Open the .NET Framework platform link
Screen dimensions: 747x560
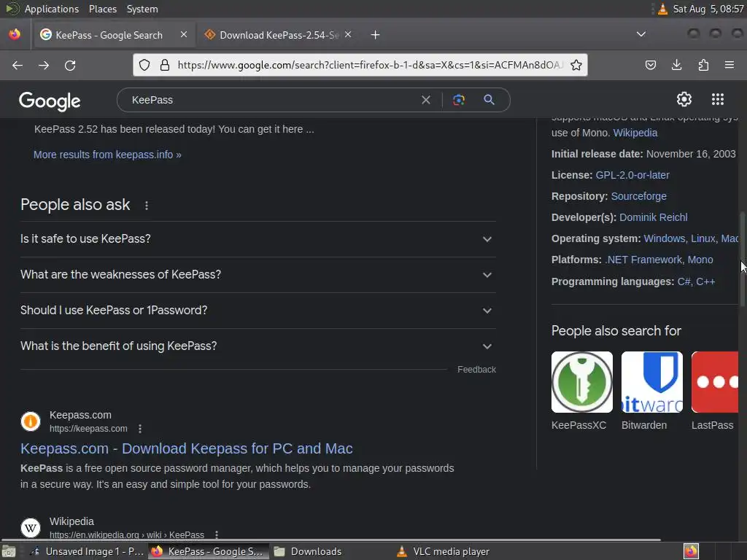[x=643, y=260]
